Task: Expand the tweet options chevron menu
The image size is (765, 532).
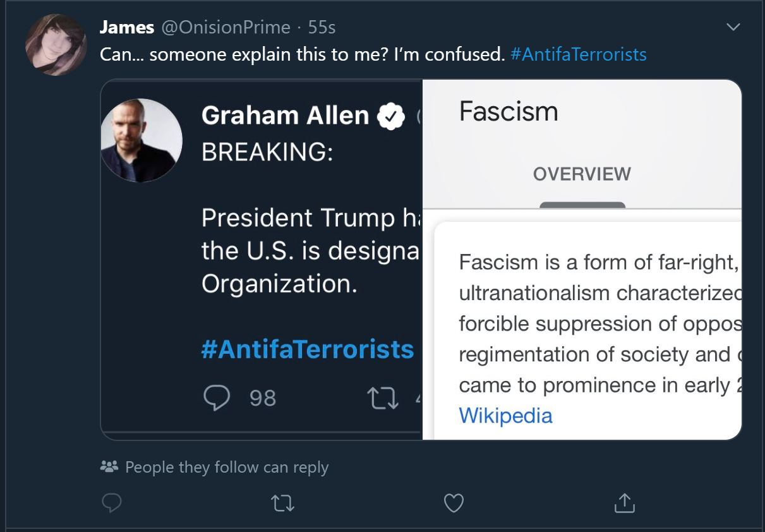Action: (x=733, y=27)
